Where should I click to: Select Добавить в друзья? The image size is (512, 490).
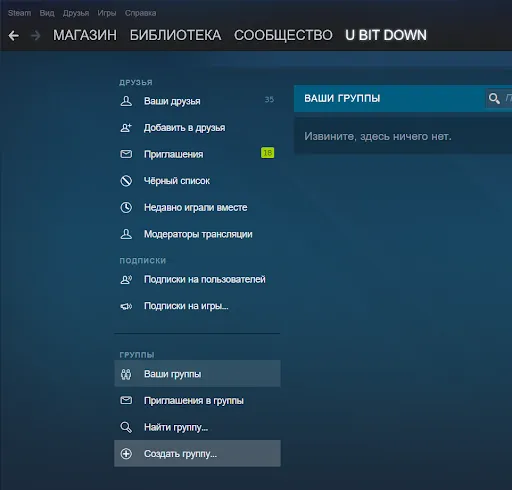197,128
